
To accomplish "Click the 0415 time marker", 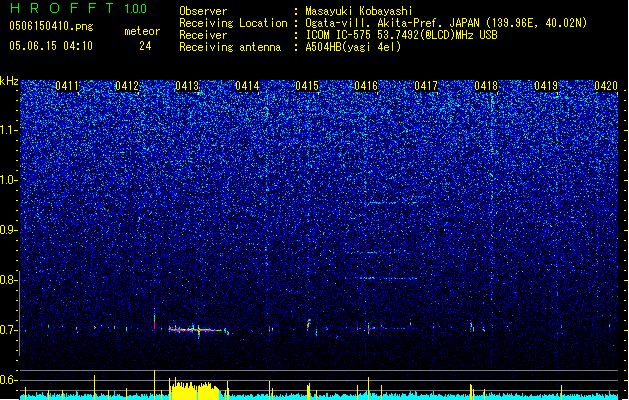I will pos(307,86).
